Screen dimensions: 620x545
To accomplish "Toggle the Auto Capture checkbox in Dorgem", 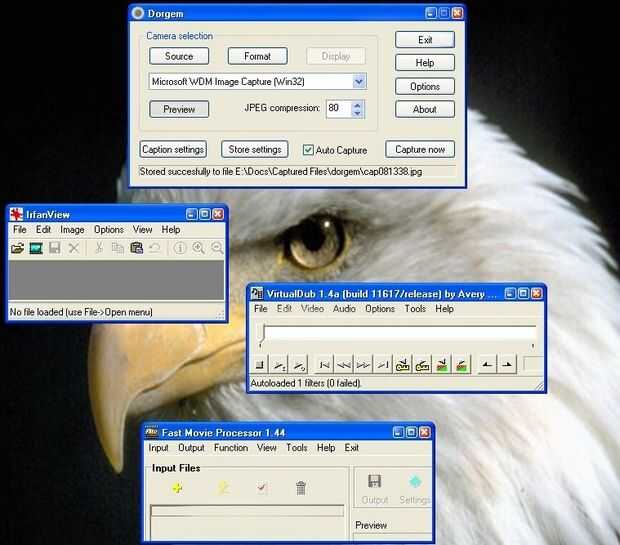I will tap(308, 150).
